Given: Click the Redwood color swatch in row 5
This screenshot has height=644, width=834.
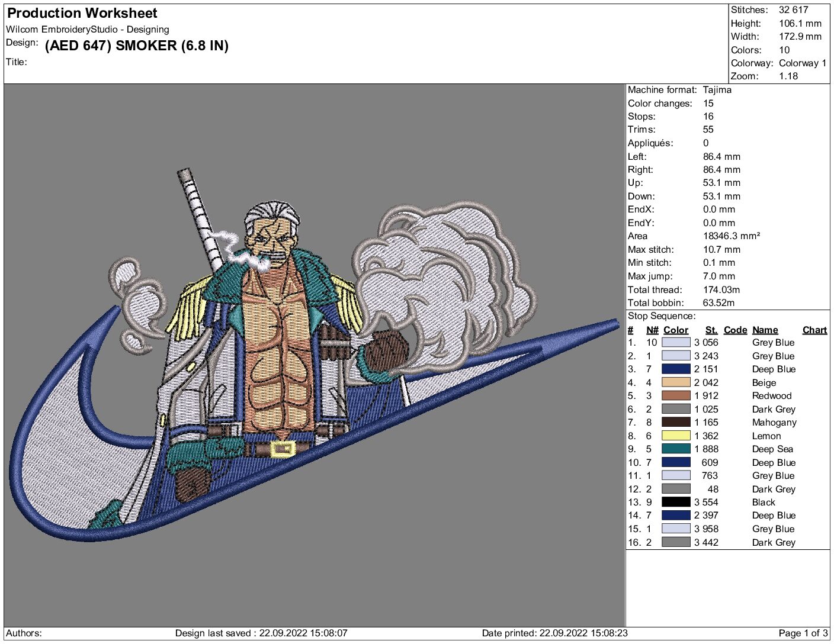Looking at the screenshot, I should click(676, 395).
